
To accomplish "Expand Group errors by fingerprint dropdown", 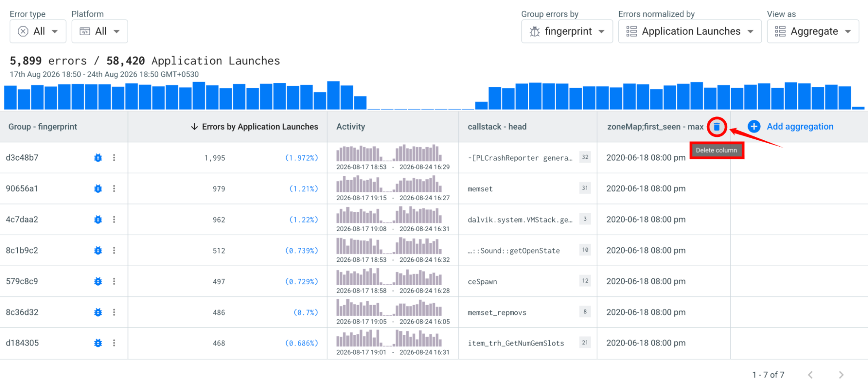I will click(x=567, y=31).
